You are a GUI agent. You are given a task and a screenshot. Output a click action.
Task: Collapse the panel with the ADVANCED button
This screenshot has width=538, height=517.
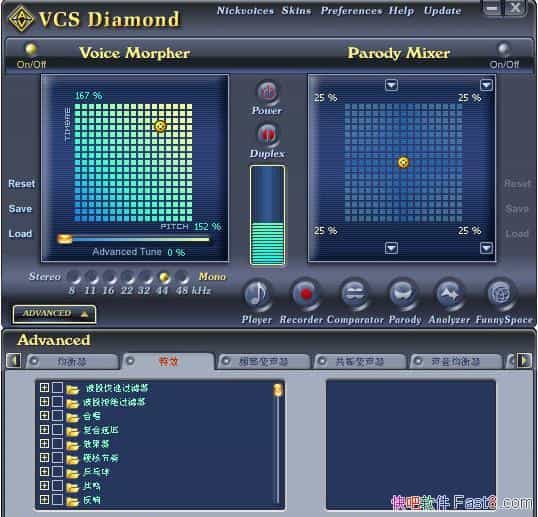pyautogui.click(x=54, y=314)
